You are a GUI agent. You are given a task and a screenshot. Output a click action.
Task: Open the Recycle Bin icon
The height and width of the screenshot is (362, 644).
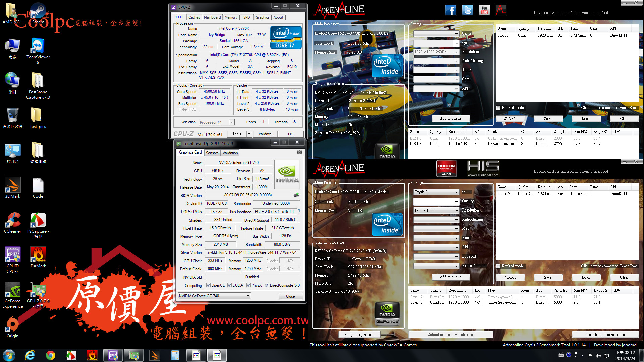click(13, 118)
